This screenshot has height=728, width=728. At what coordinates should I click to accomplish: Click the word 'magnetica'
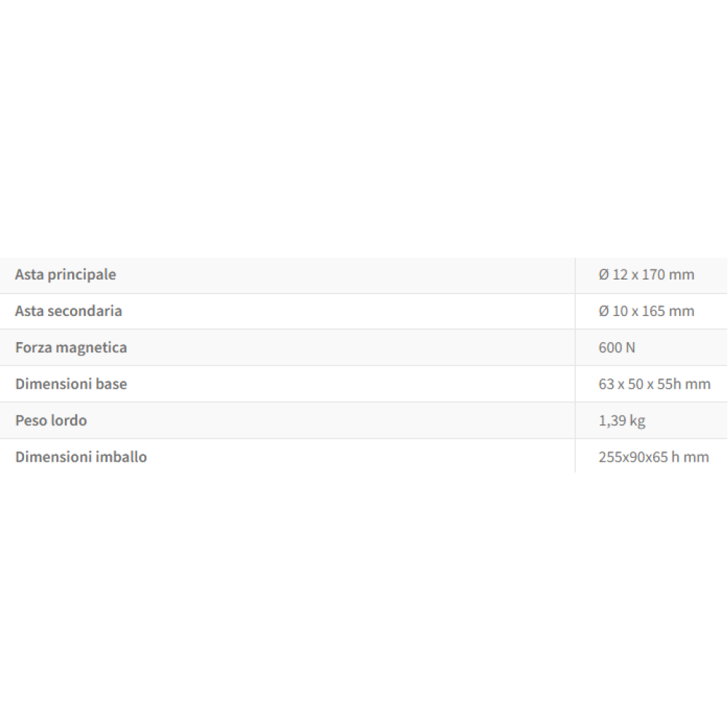[90, 347]
